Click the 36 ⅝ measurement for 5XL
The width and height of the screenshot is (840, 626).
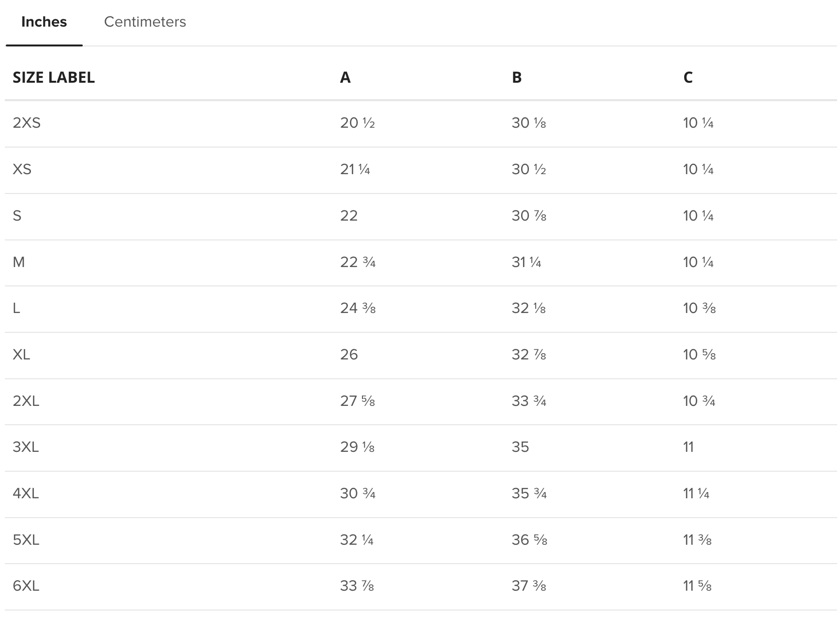(x=529, y=540)
